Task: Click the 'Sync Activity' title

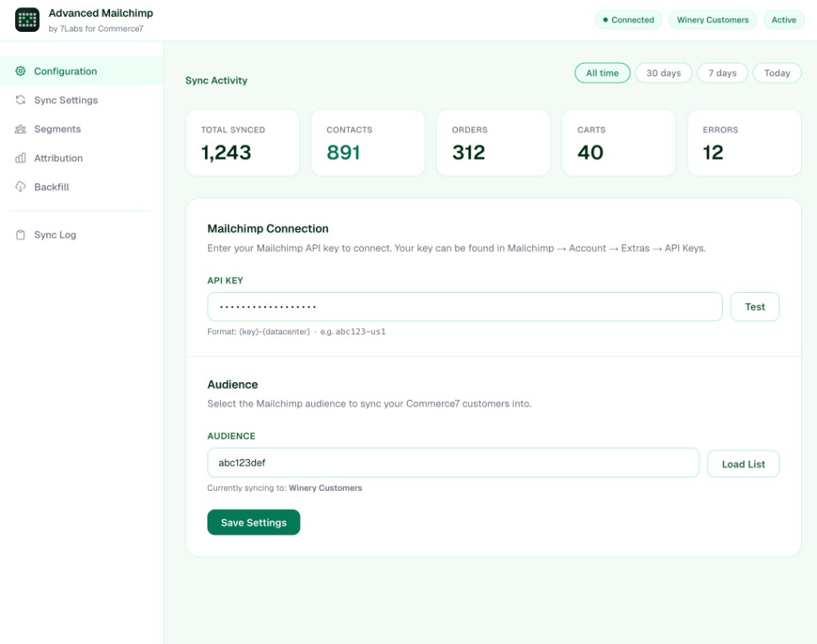Action: coord(216,81)
